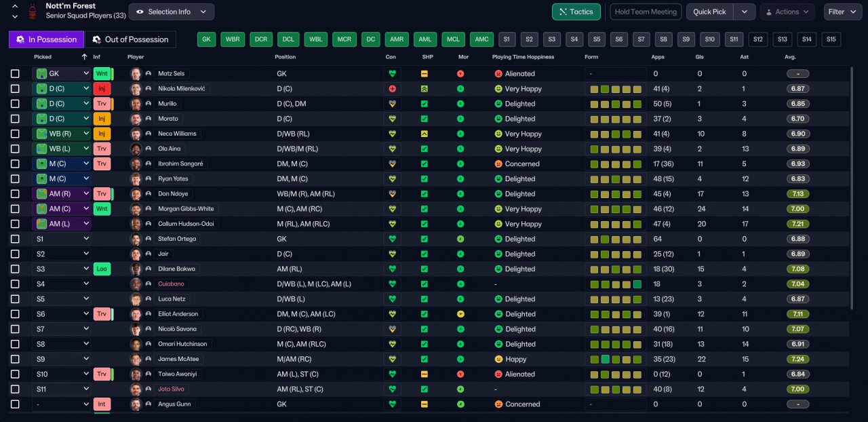This screenshot has height=422, width=868.
Task: Check the box next to James McAtee
Action: tap(15, 359)
